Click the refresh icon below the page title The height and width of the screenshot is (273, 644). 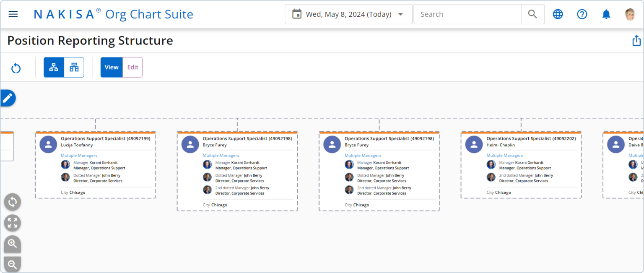(x=16, y=68)
